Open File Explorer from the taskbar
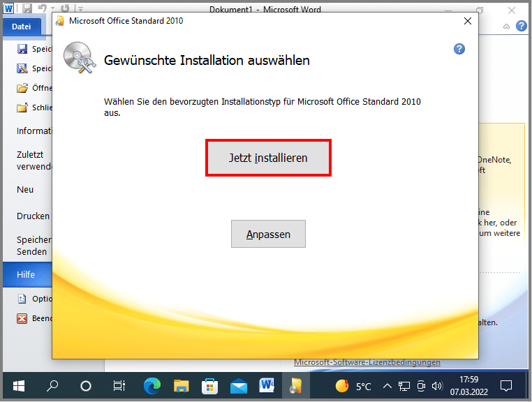The width and height of the screenshot is (532, 402). [x=181, y=385]
